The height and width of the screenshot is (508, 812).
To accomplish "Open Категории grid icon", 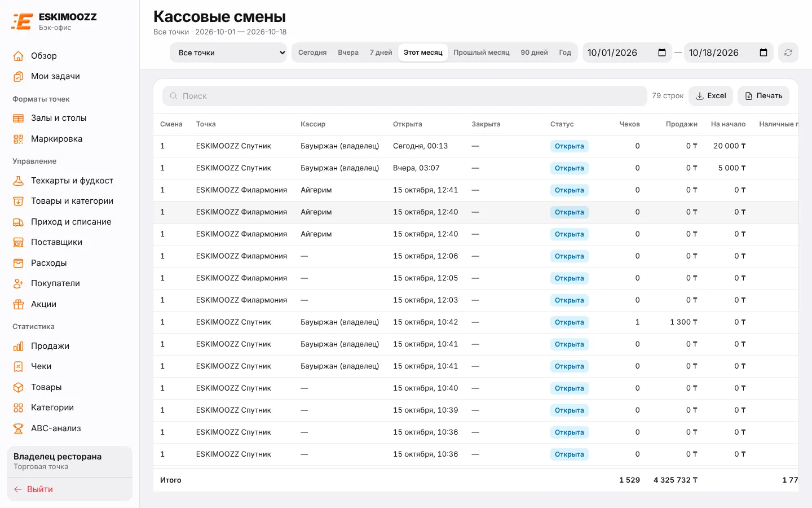I will 19,408.
